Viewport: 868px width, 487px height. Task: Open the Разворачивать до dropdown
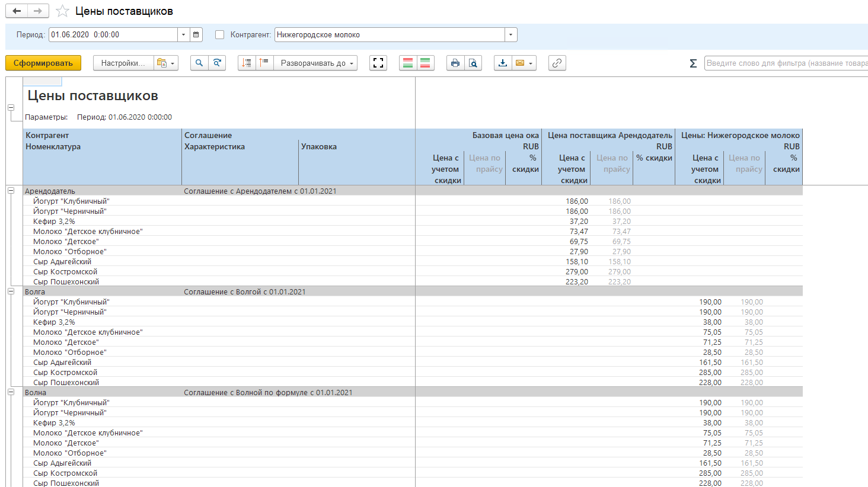click(315, 63)
